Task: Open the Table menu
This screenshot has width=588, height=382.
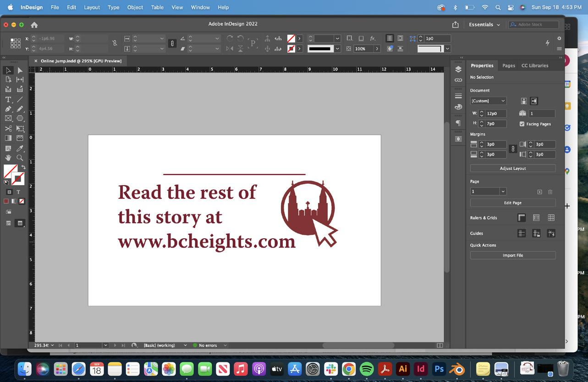Action: tap(157, 7)
